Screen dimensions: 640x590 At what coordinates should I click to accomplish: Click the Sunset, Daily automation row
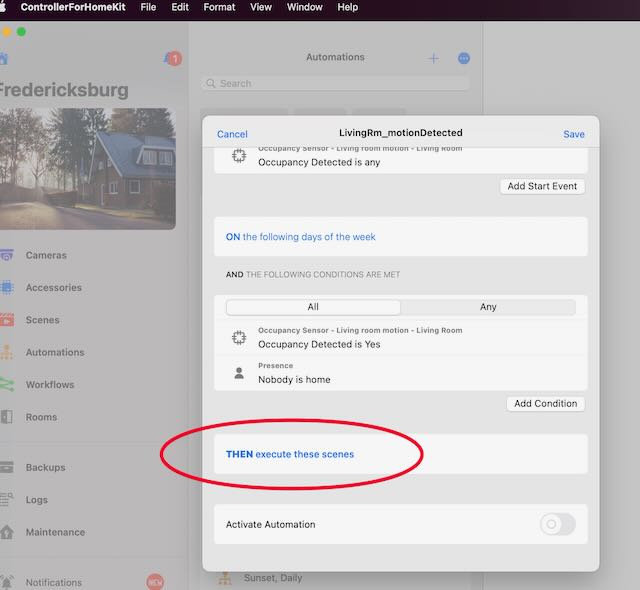pyautogui.click(x=336, y=579)
